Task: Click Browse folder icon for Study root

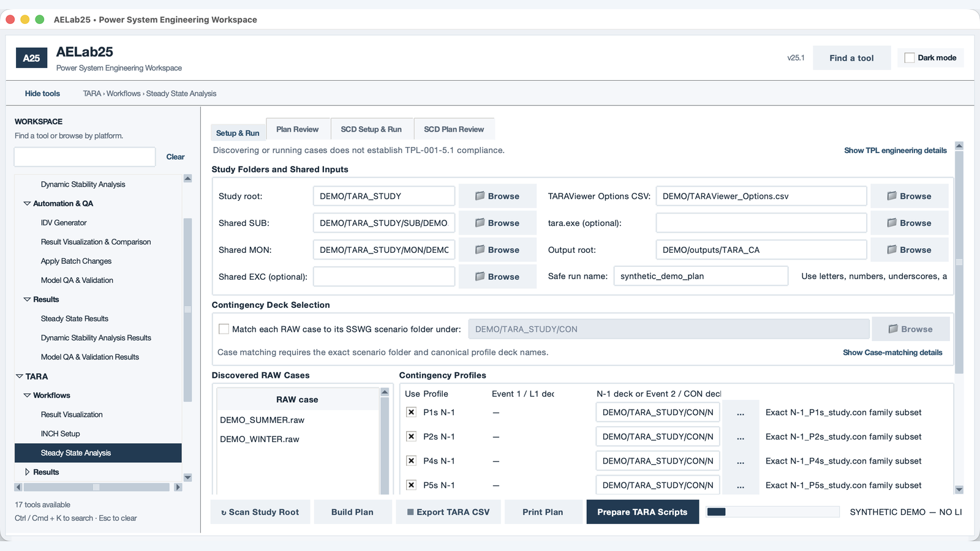Action: point(480,196)
